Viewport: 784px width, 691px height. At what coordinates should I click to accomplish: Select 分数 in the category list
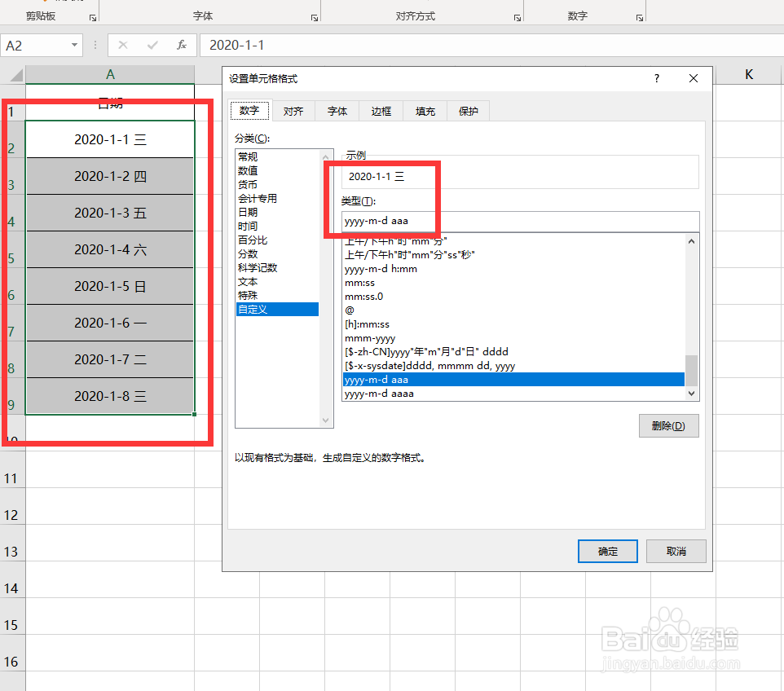[278, 254]
